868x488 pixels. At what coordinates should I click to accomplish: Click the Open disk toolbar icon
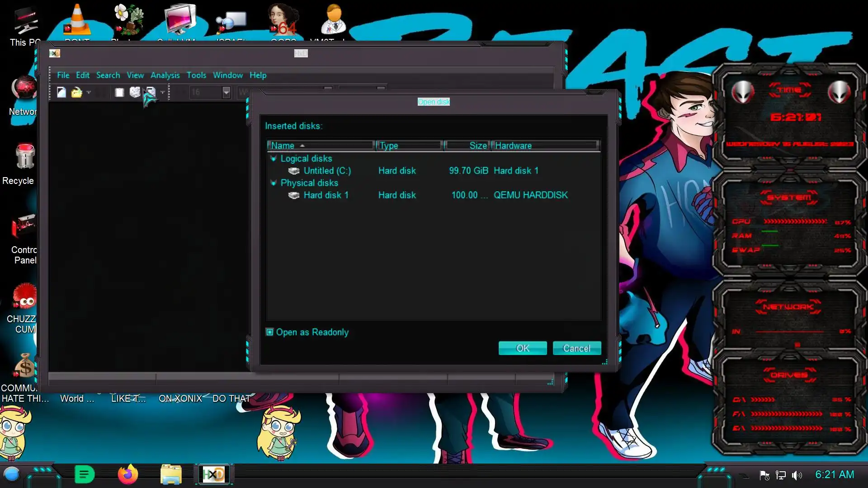coord(135,93)
